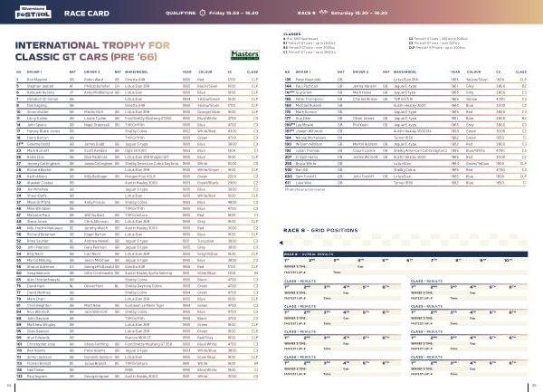Select driver John Spiers in row 14
543x392 pixels.
tap(36, 125)
